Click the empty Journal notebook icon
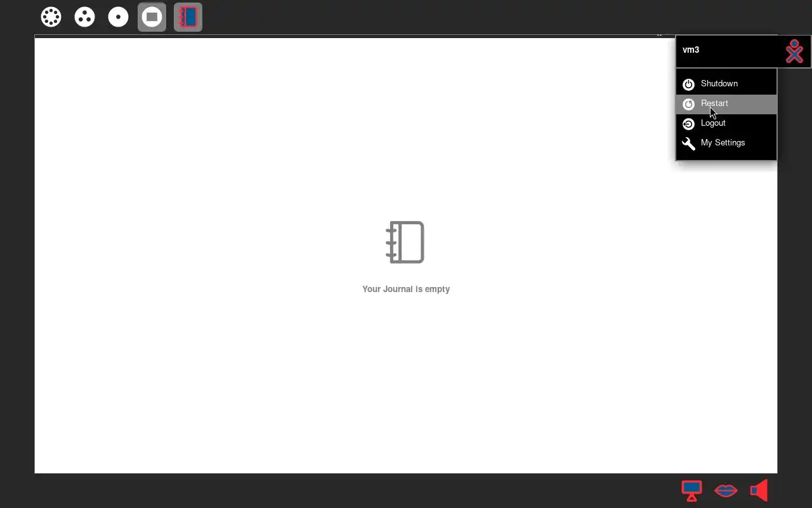812x508 pixels. (405, 242)
